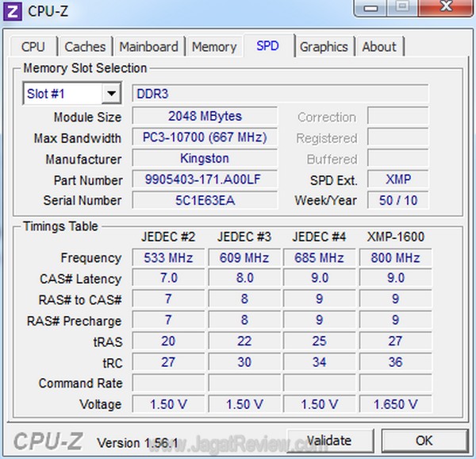Screen dimensions: 476x459
Task: Click the Module Size label
Action: pyautogui.click(x=88, y=118)
